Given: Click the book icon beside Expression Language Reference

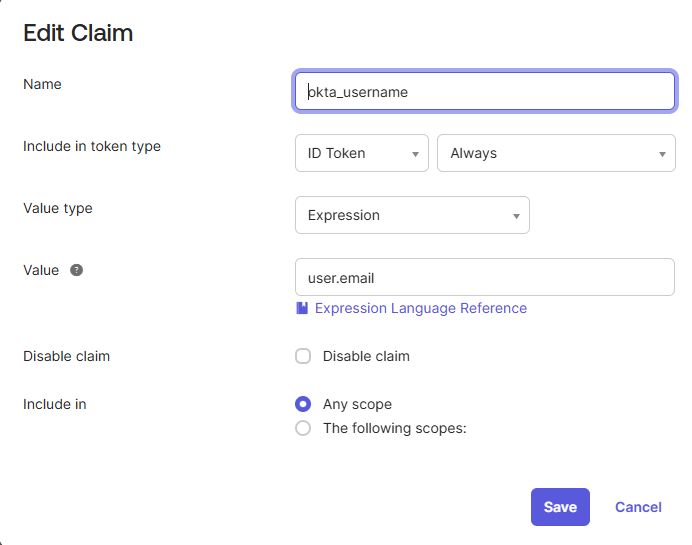Looking at the screenshot, I should (x=302, y=308).
